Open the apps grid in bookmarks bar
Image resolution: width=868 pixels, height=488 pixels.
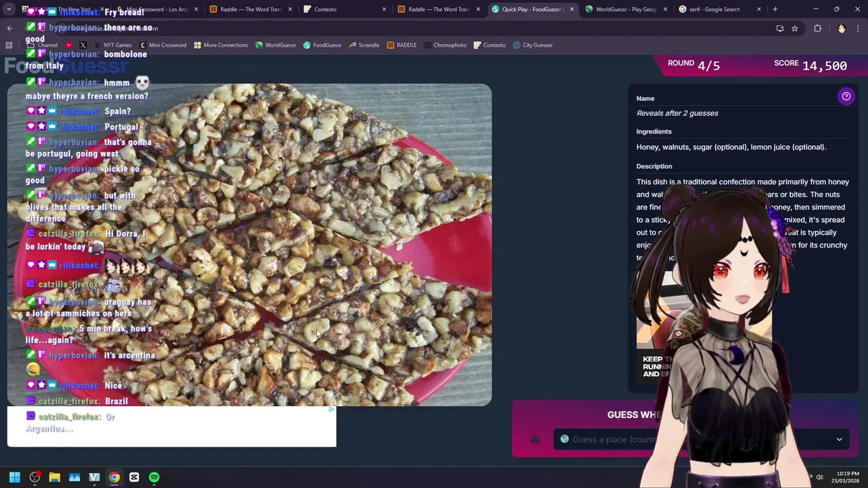click(x=9, y=45)
